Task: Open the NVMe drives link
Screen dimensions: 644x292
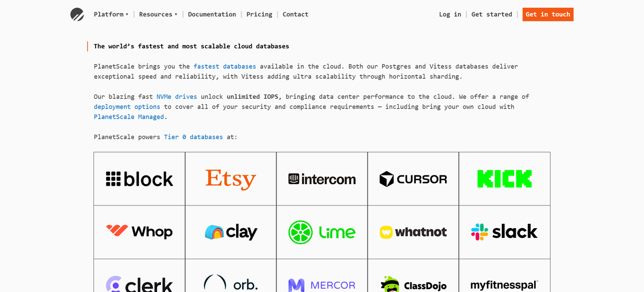Action: point(177,97)
